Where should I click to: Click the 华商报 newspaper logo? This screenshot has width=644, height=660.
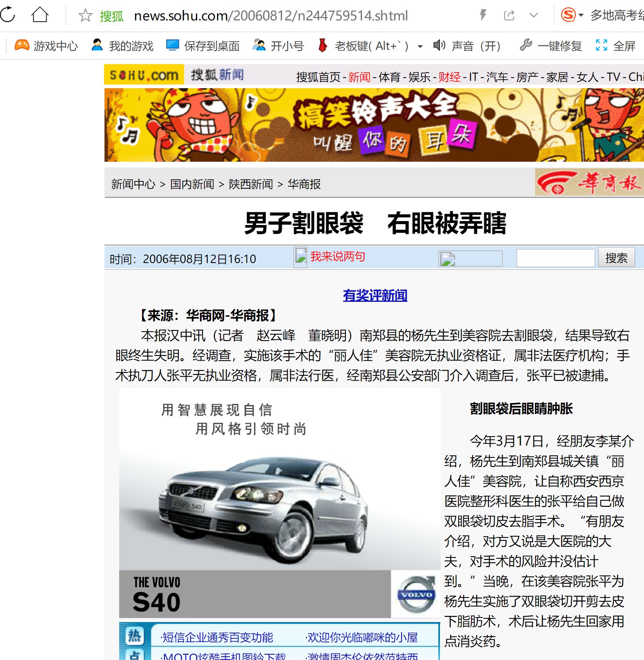coord(589,182)
